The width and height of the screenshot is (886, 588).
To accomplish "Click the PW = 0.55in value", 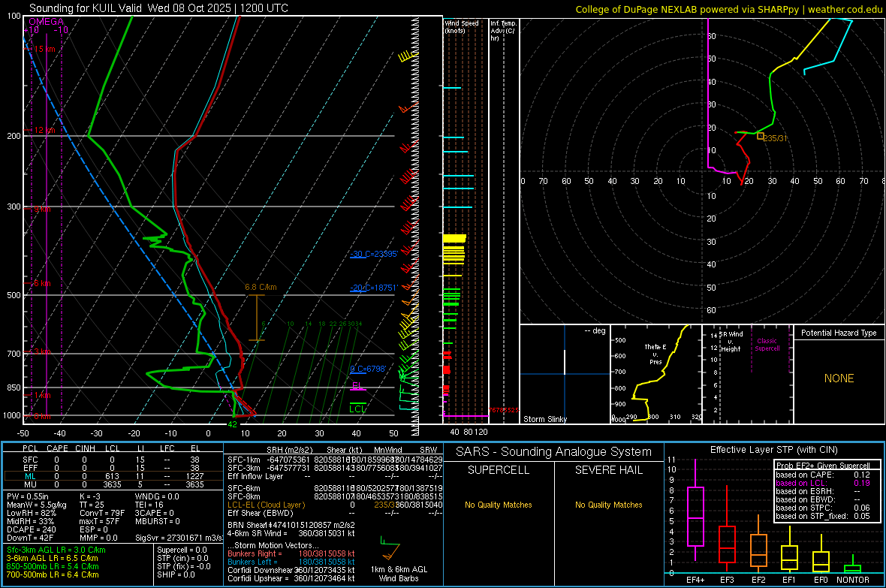I will coord(28,496).
